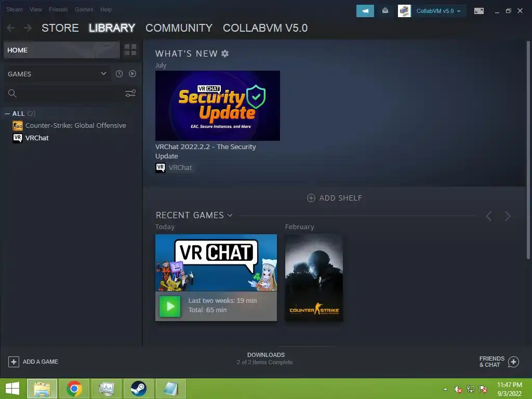
Task: Open the COLLABVM V5.0 profile tab
Action: click(265, 28)
